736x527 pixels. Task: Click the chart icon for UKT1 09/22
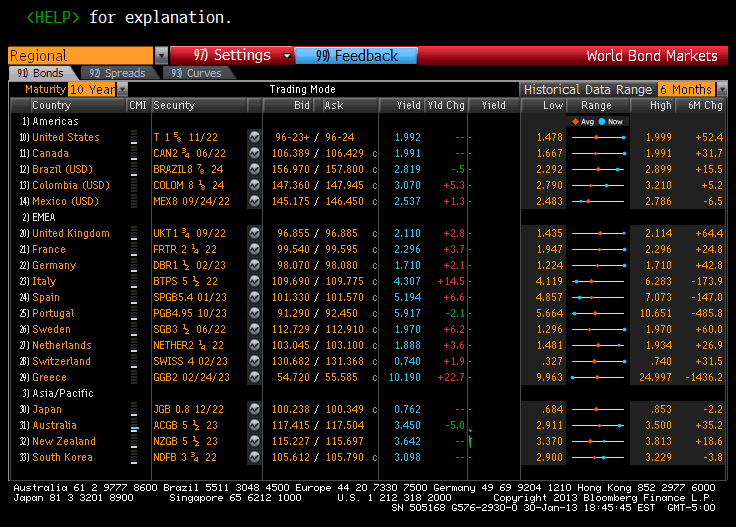pos(254,233)
